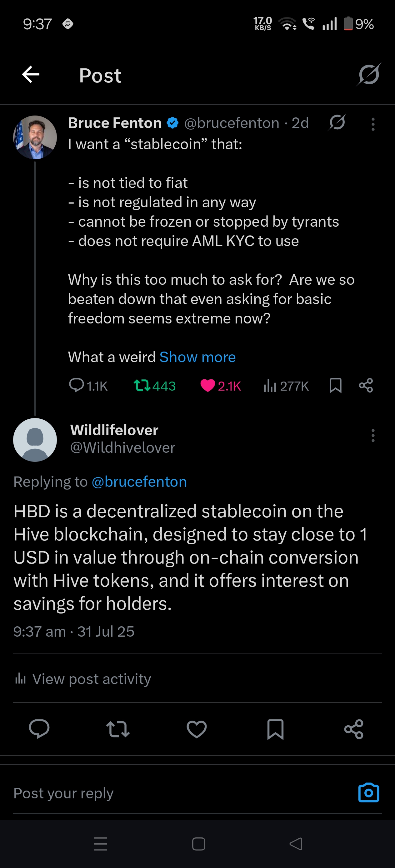Share Wildlifelover's reply
Screen dimensions: 395x868
pyautogui.click(x=354, y=729)
